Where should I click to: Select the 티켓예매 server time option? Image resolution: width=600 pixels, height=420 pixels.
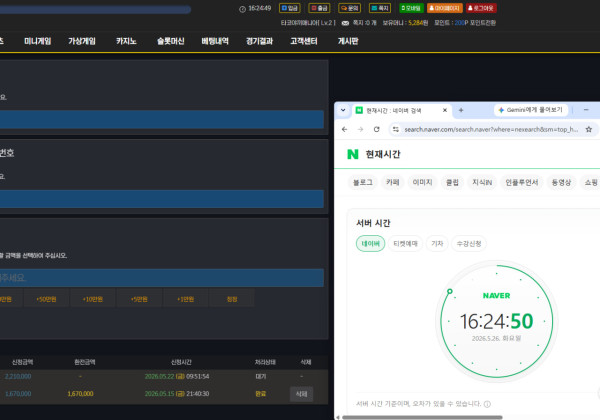pos(405,244)
